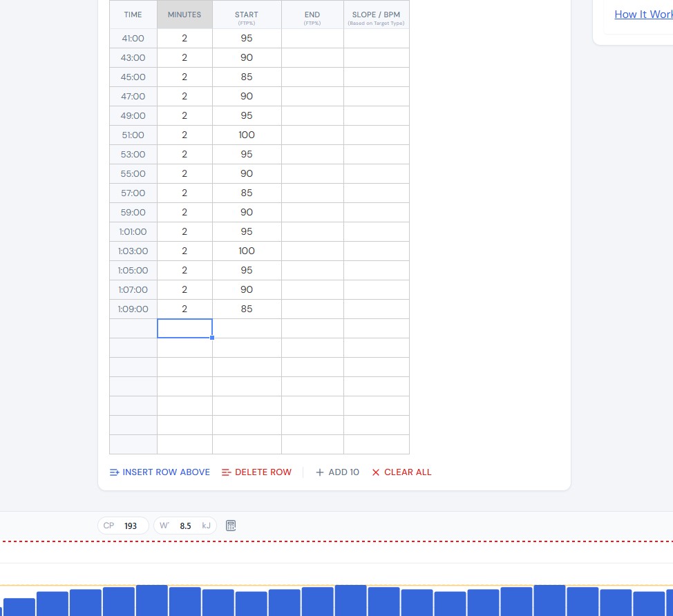Viewport: 673px width, 616px height.
Task: Edit the W' value field showing 8.5
Action: (185, 526)
